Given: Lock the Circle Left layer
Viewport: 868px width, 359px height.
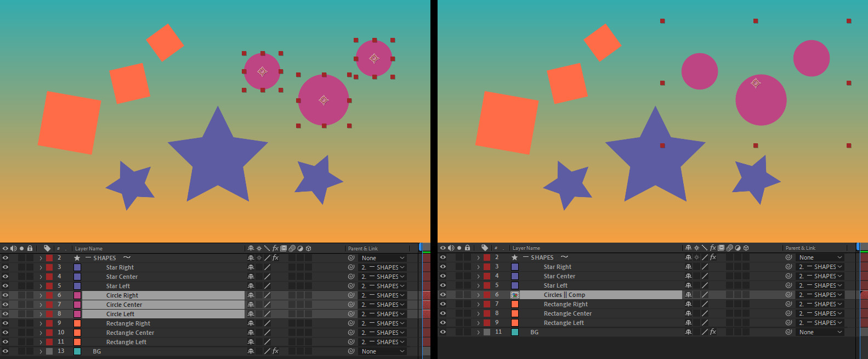Looking at the screenshot, I should coord(30,314).
